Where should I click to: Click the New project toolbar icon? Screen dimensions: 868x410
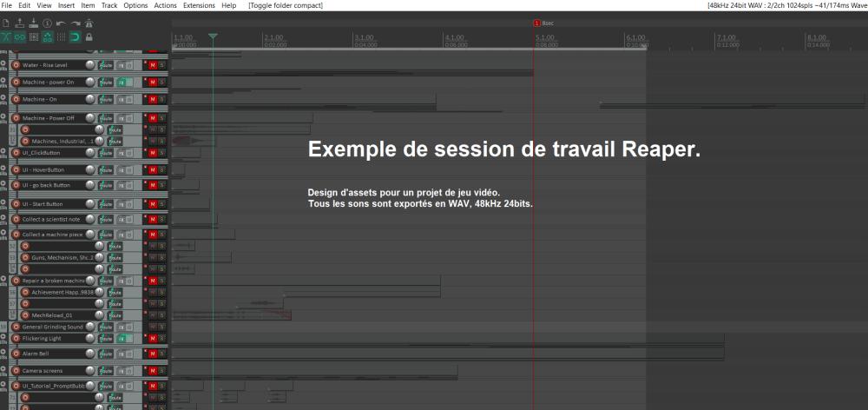click(x=6, y=23)
